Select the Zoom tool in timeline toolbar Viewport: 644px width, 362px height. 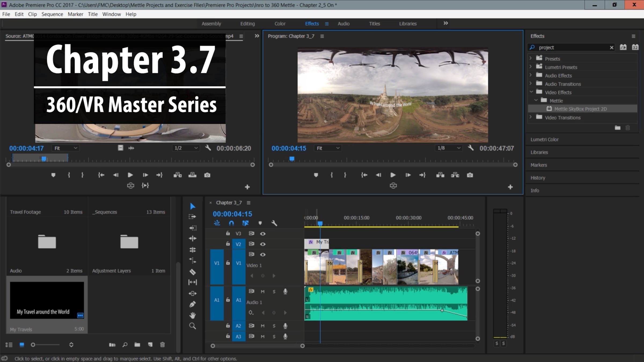click(x=193, y=326)
